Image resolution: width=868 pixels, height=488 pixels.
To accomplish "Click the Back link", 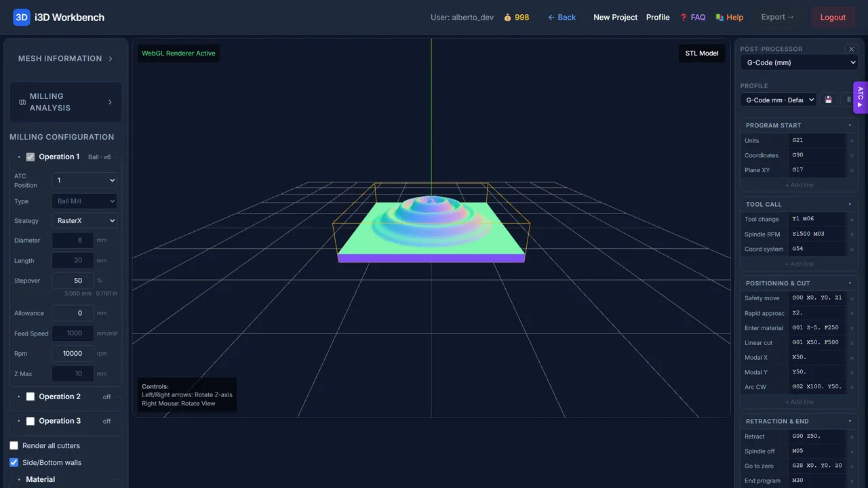I will pyautogui.click(x=561, y=18).
